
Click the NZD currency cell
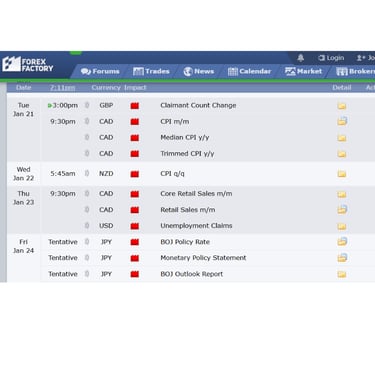coord(106,173)
